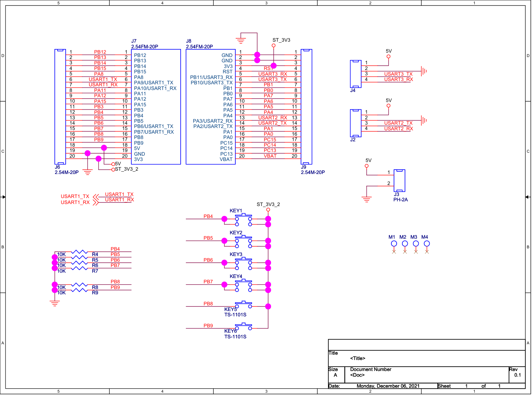Select the USART1_TX off-page connector arrow
The width and height of the screenshot is (532, 395).
(96, 197)
